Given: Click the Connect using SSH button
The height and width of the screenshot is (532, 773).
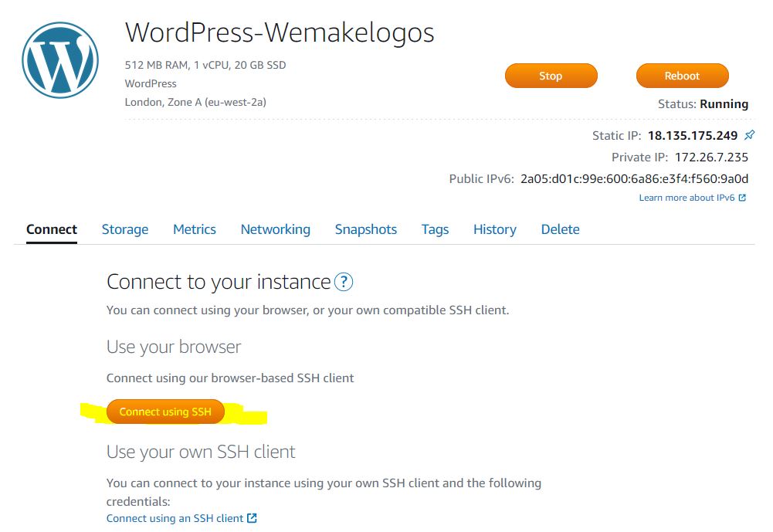Looking at the screenshot, I should coord(165,412).
